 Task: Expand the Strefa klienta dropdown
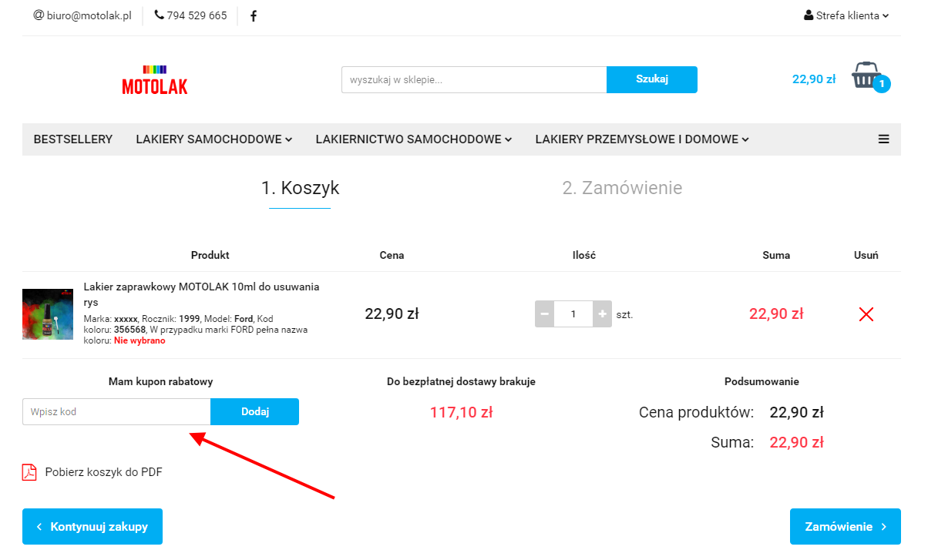coord(846,15)
